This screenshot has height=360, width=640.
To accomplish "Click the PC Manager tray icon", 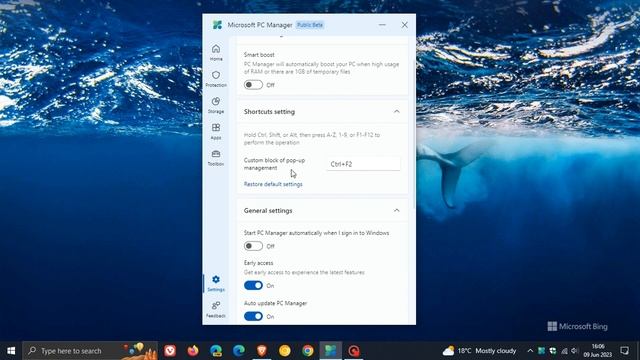I will [x=541, y=351].
